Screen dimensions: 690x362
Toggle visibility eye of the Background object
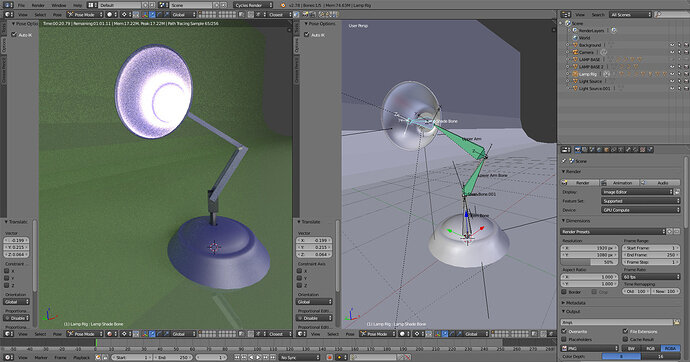coord(672,45)
